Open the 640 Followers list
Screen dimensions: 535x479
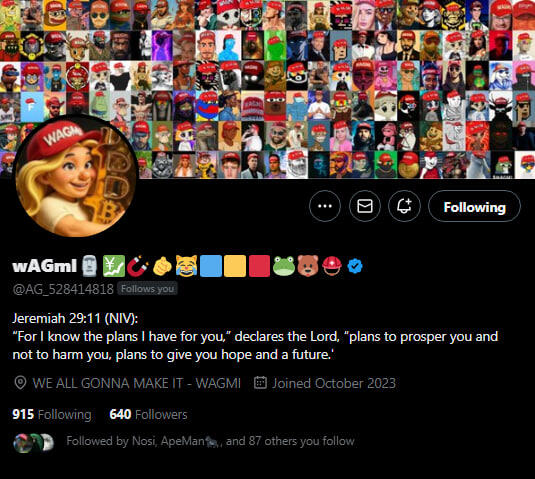click(x=148, y=415)
